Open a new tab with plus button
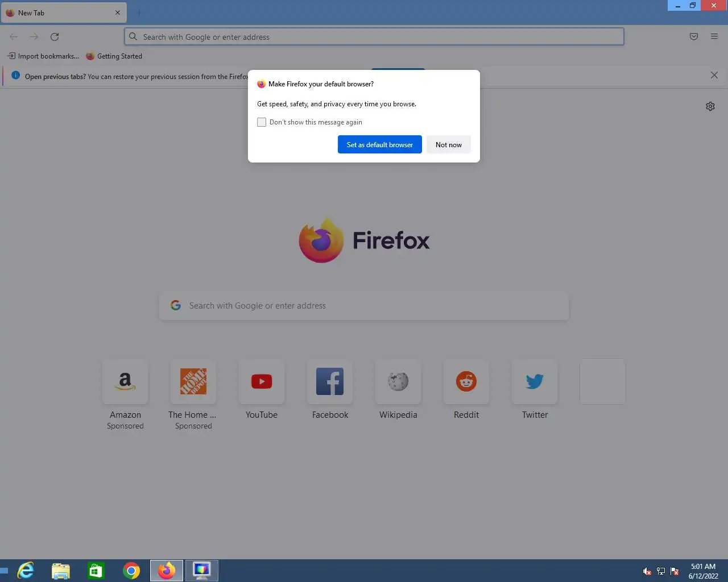The width and height of the screenshot is (728, 582). pyautogui.click(x=139, y=13)
